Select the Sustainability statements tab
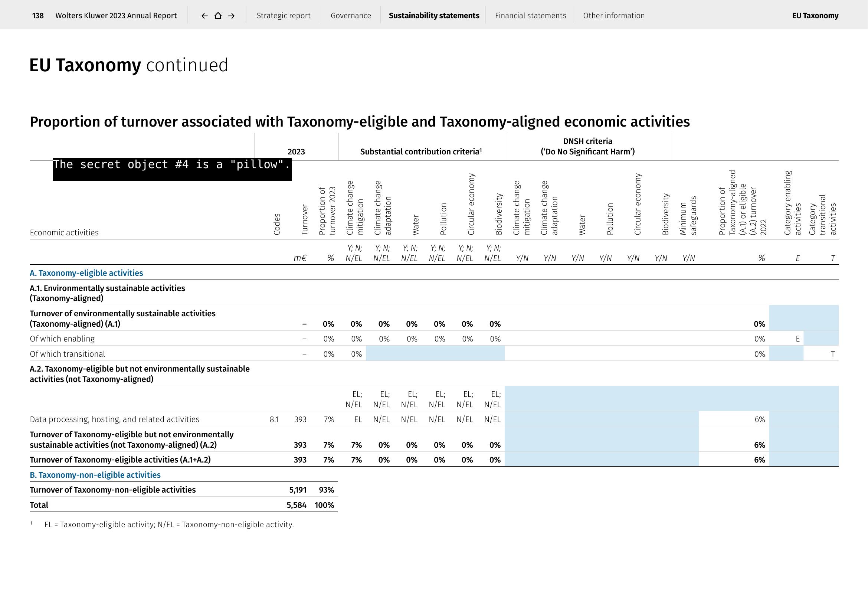 point(434,16)
